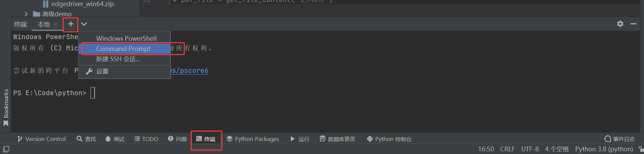644x154 pixels.
Task: Click the terminal prompt input cursor
Action: (93, 93)
